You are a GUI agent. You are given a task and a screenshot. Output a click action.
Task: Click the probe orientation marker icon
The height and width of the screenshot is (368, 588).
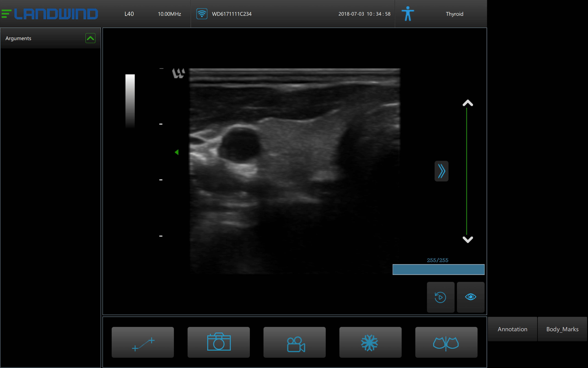tap(179, 73)
